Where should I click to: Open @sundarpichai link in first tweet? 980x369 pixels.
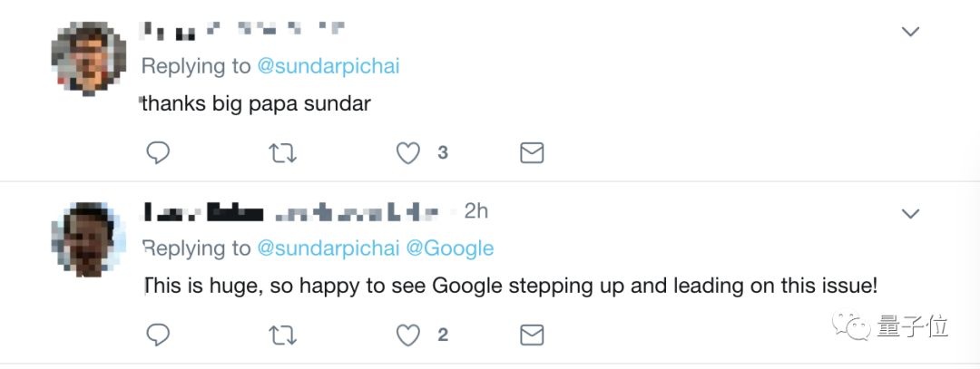pos(328,66)
